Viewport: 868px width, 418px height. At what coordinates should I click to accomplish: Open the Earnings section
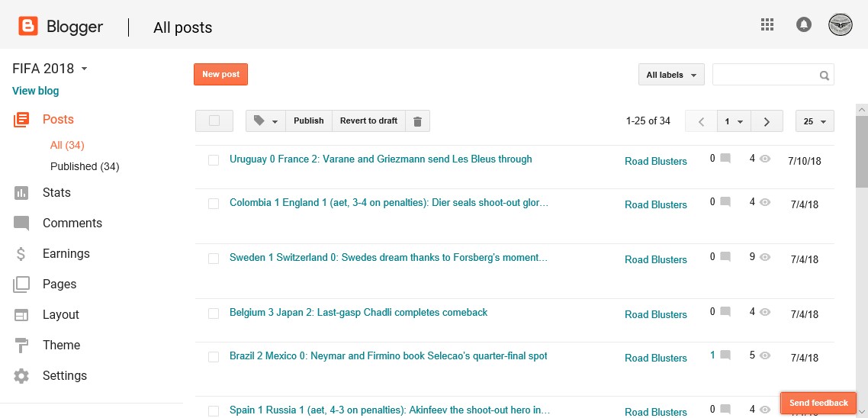coord(66,253)
